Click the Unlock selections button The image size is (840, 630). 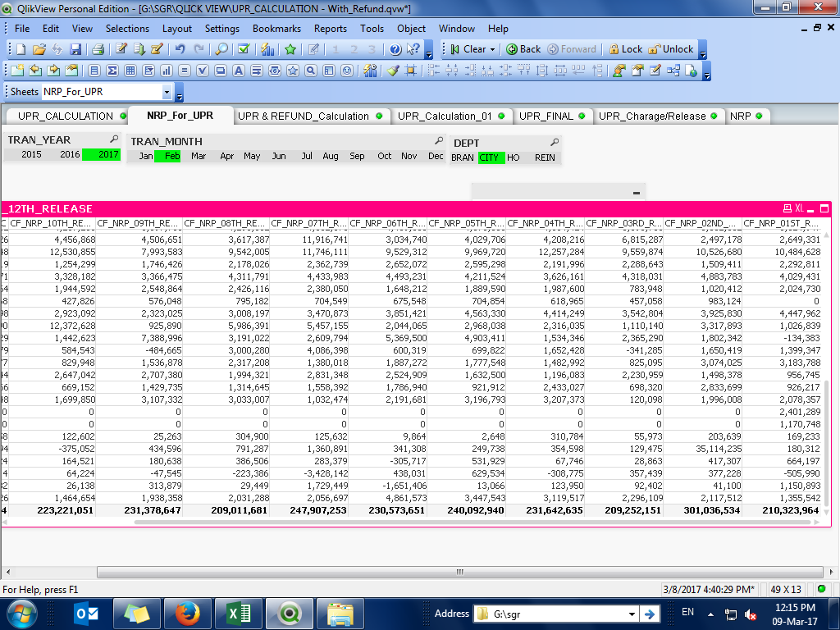tap(671, 49)
